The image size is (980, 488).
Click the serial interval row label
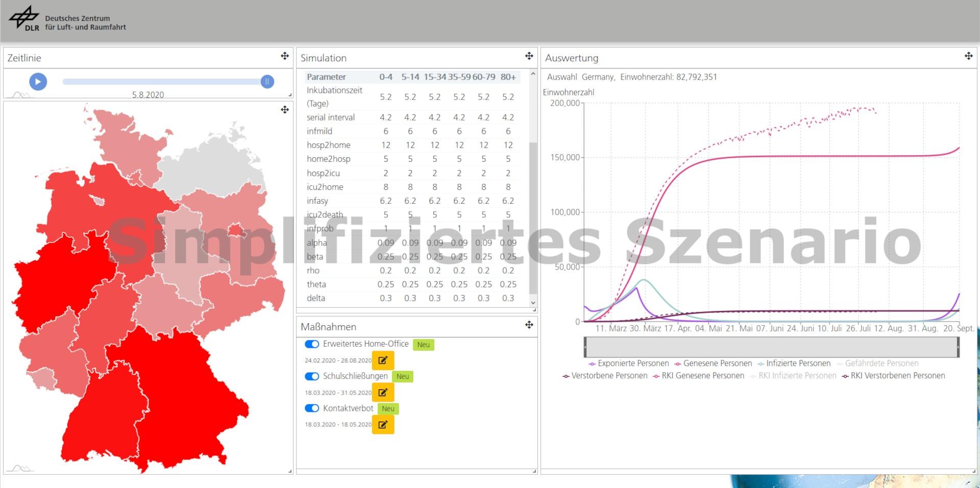(331, 117)
